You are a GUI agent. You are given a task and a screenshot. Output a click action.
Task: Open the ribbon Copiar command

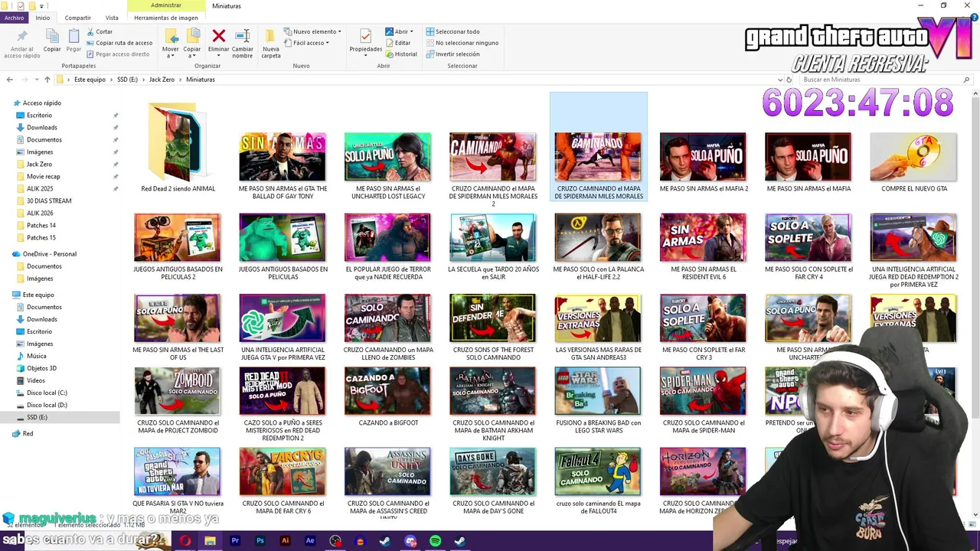click(x=52, y=41)
